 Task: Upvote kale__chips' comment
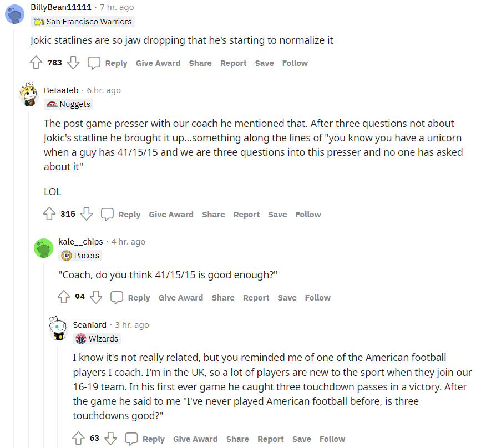coord(64,298)
